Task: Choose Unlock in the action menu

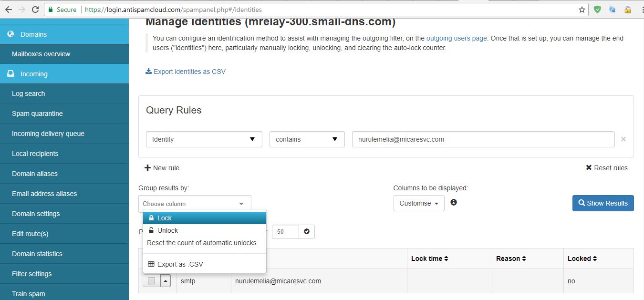Action: 167,230
